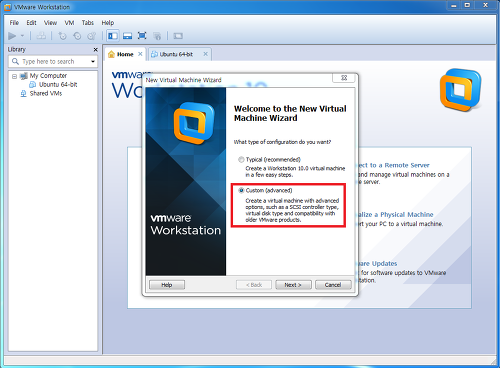This screenshot has height=368, width=500.
Task: Click the console view toolbar icon
Action: pos(178,36)
